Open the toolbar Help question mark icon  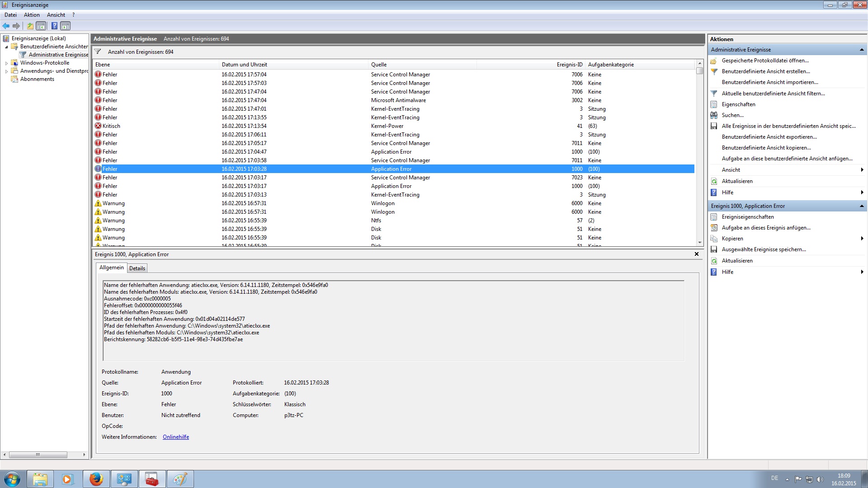[54, 26]
